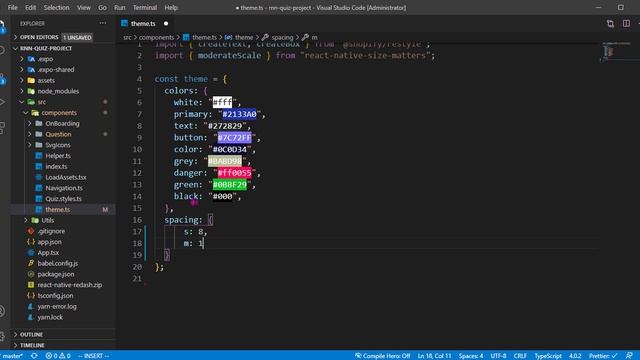The height and width of the screenshot is (360, 640).
Task: Open index.ts in the components folder
Action: tap(56, 167)
